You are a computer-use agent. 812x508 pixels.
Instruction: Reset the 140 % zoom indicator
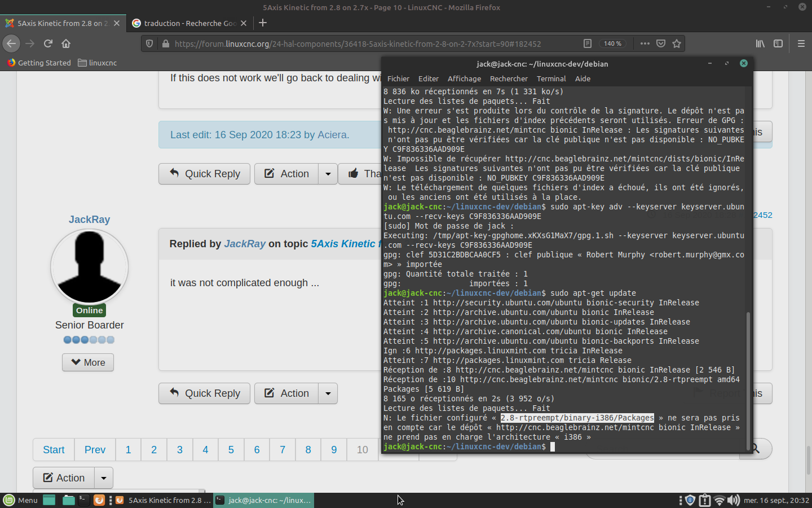click(x=612, y=43)
